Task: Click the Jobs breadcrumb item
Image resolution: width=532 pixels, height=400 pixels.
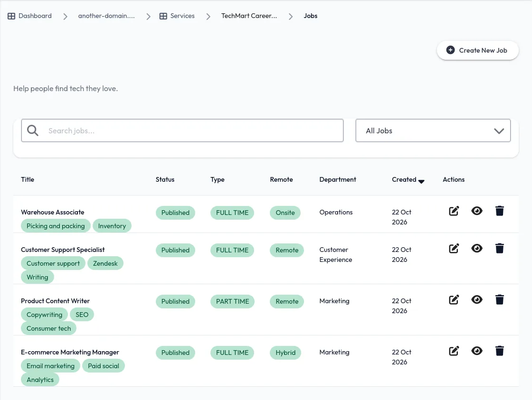Action: coord(311,16)
